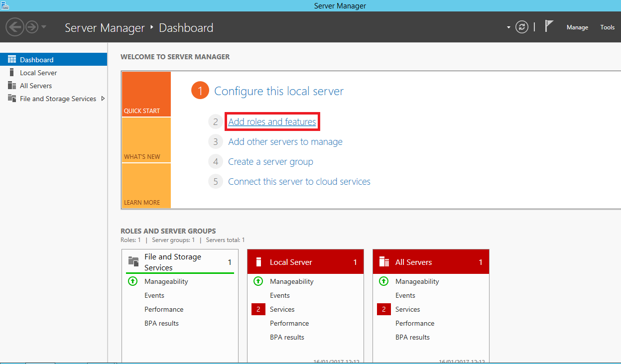Click the Dashboard grid icon in the sidebar

(x=12, y=59)
